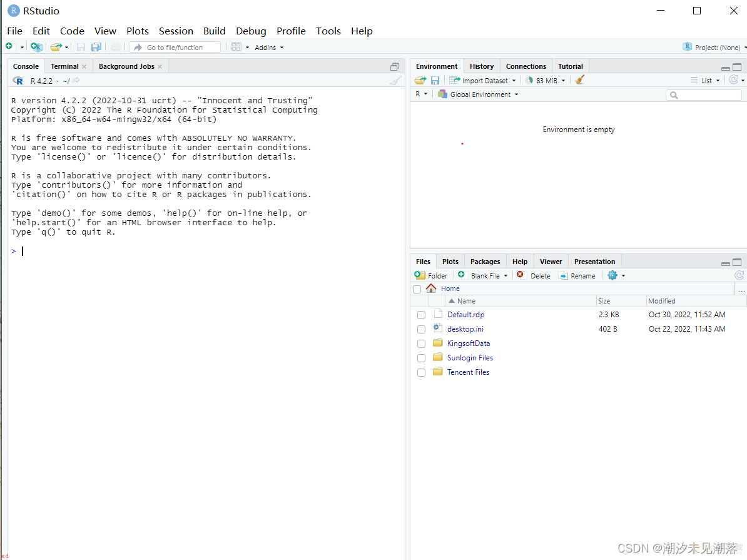Switch to the Tutorial tab
Image resolution: width=747 pixels, height=560 pixels.
coord(570,66)
